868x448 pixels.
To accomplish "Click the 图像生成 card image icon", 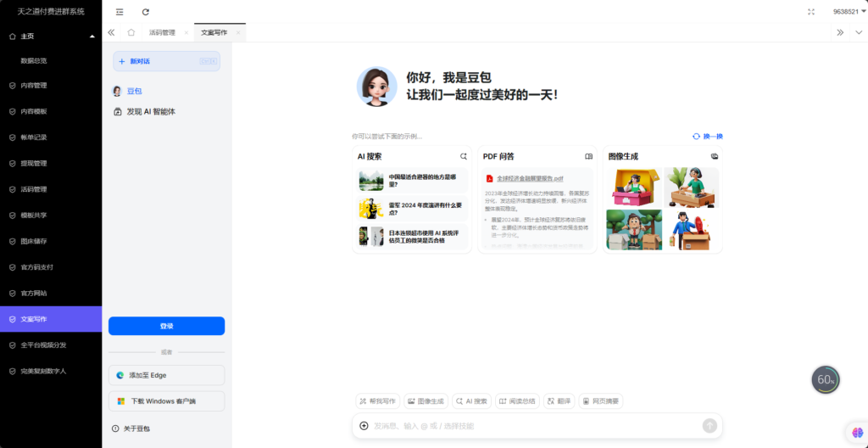I will point(715,157).
